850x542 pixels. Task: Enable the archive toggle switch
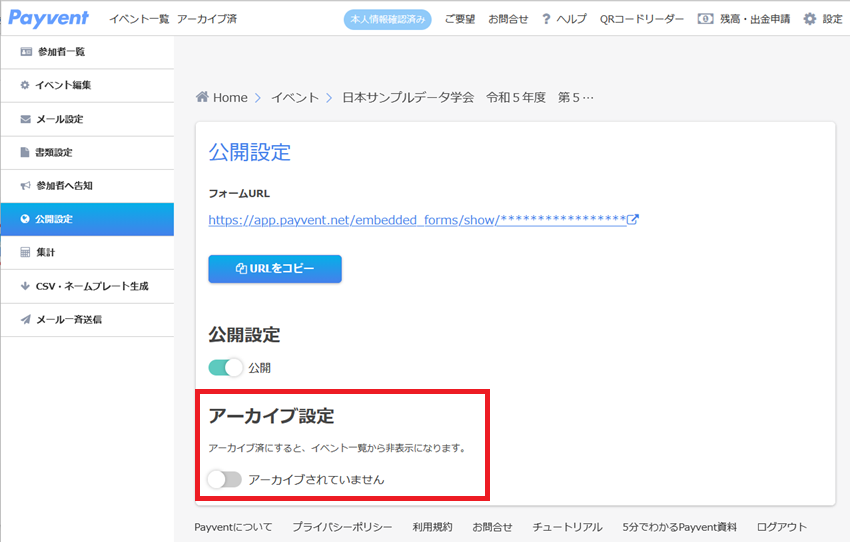(224, 479)
